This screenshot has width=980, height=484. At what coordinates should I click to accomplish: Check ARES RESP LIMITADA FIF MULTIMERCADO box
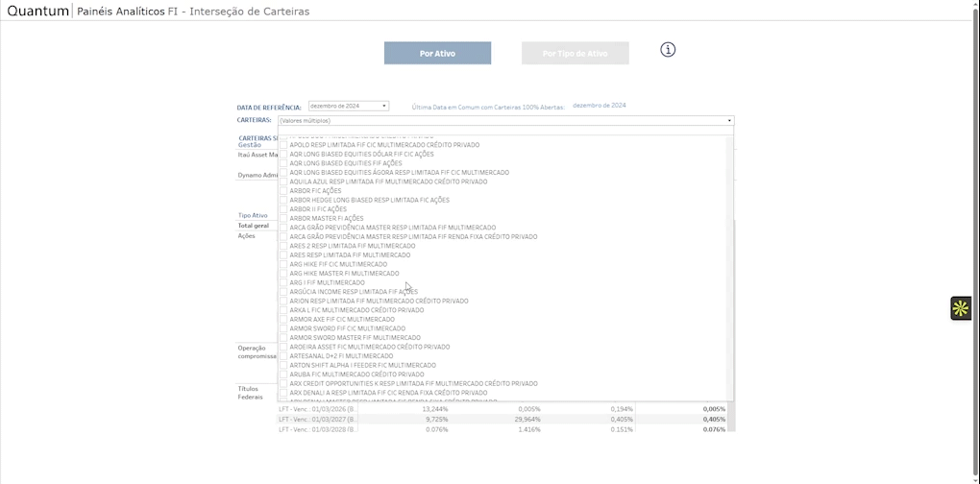[283, 254]
